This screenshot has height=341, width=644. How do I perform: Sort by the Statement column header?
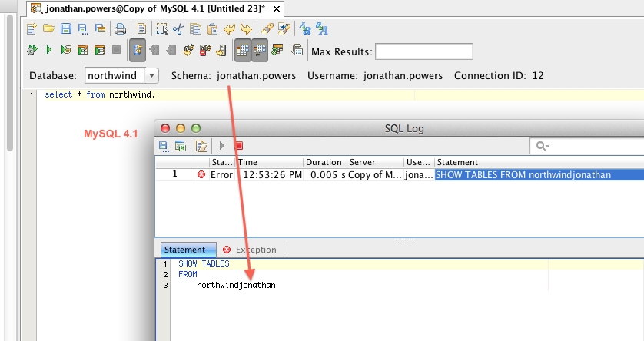[x=539, y=162]
